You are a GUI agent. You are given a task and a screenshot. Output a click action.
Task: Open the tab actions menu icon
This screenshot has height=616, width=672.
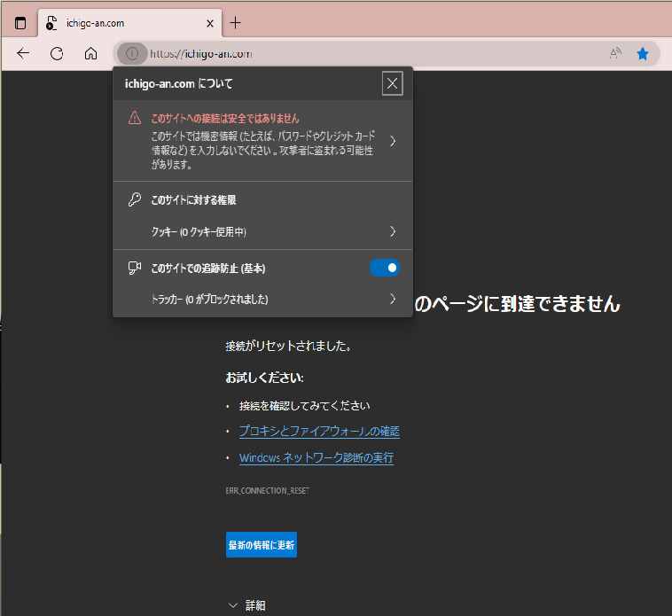click(x=20, y=23)
